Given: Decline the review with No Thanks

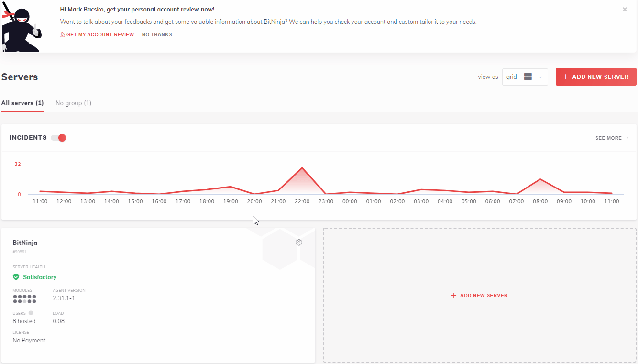Looking at the screenshot, I should click(157, 35).
